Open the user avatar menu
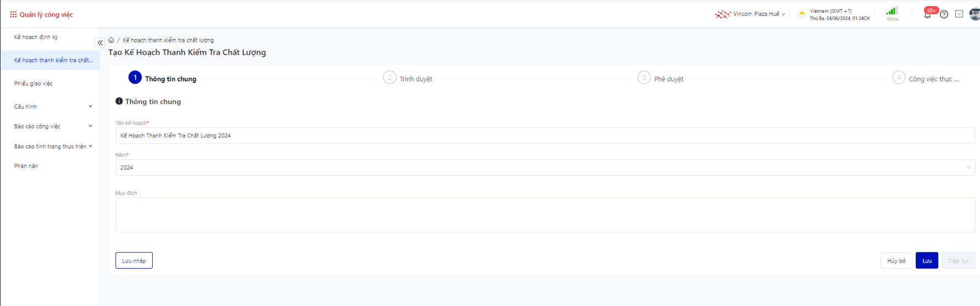 pyautogui.click(x=975, y=14)
